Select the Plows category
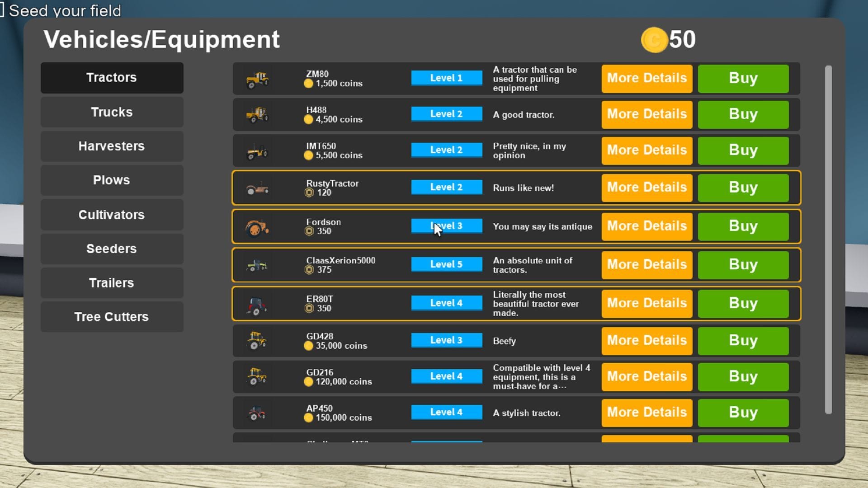The height and width of the screenshot is (488, 868). pos(112,180)
